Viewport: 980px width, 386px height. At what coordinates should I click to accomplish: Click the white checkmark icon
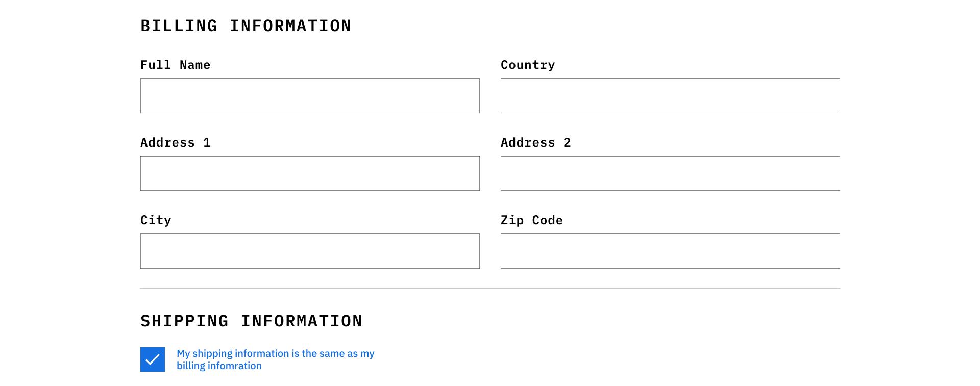pyautogui.click(x=153, y=360)
